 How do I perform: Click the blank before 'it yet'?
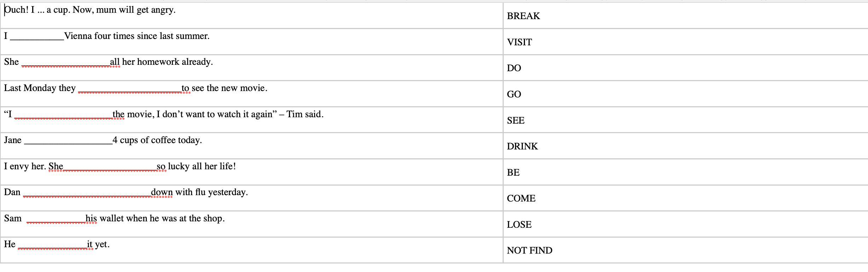[52, 245]
